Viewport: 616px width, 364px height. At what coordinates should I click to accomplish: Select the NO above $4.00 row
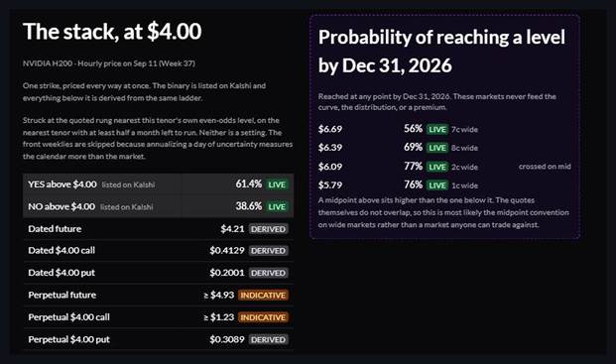pos(158,207)
